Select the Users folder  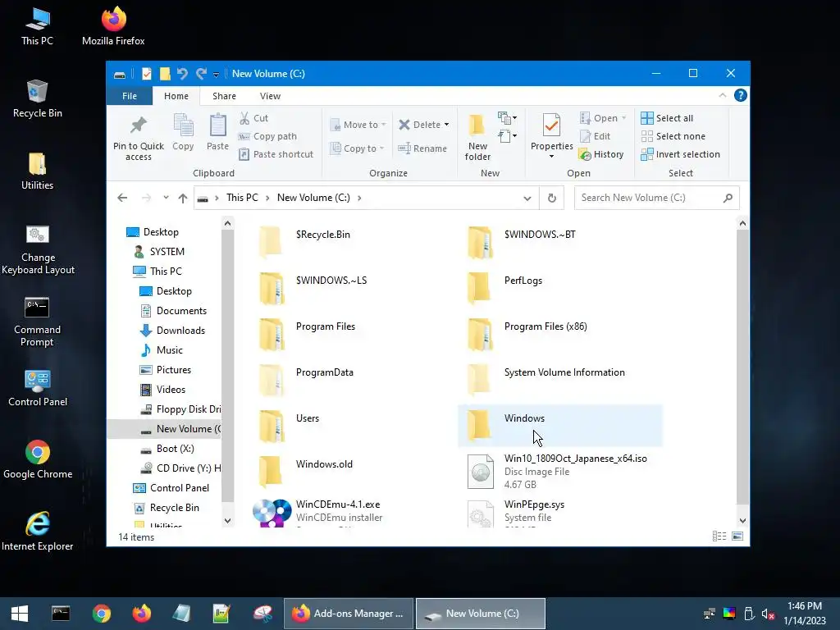[352, 426]
